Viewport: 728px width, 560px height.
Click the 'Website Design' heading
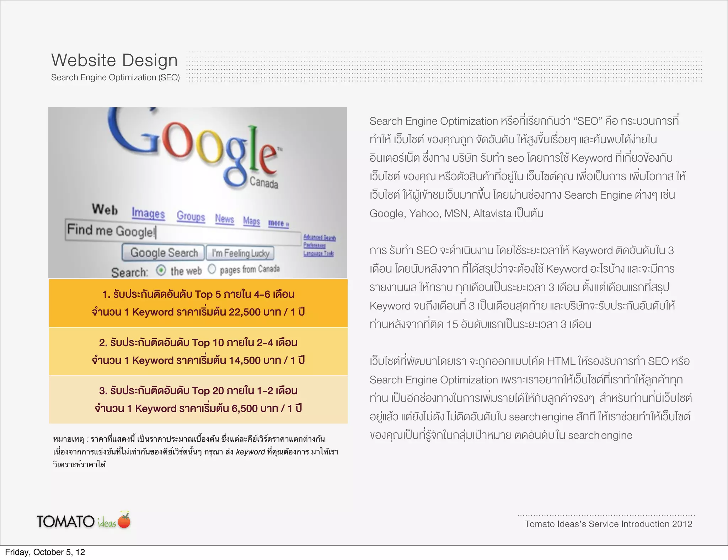[x=114, y=60]
